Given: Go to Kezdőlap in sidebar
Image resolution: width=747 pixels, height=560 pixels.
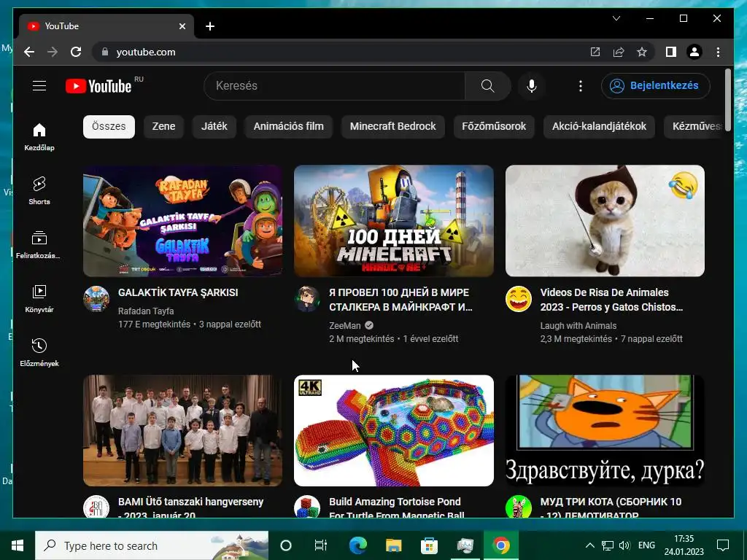Looking at the screenshot, I should tap(39, 136).
